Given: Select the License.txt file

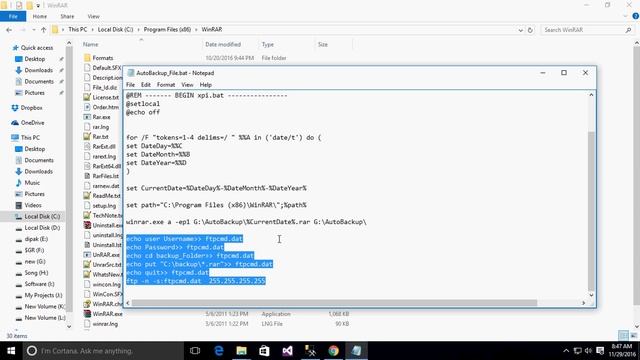Looking at the screenshot, I should coord(105,98).
